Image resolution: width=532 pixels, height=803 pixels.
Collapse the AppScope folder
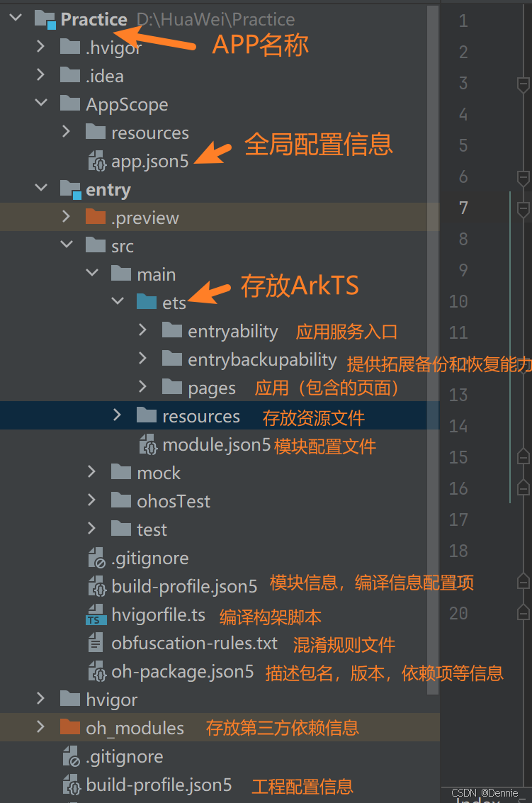pyautogui.click(x=40, y=103)
